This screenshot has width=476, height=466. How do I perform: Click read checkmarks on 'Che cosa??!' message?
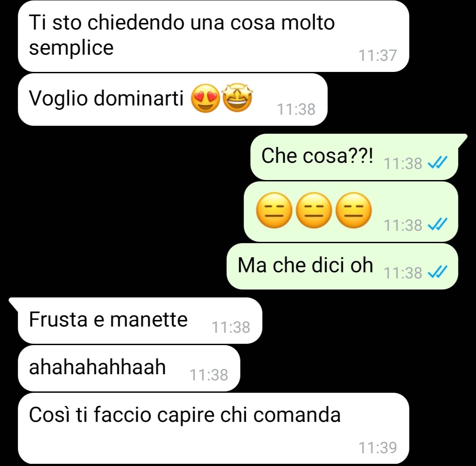438,163
